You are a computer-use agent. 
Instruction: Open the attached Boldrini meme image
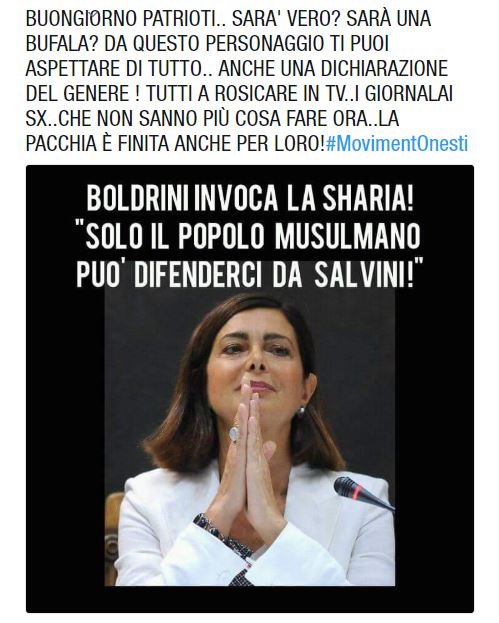click(250, 389)
